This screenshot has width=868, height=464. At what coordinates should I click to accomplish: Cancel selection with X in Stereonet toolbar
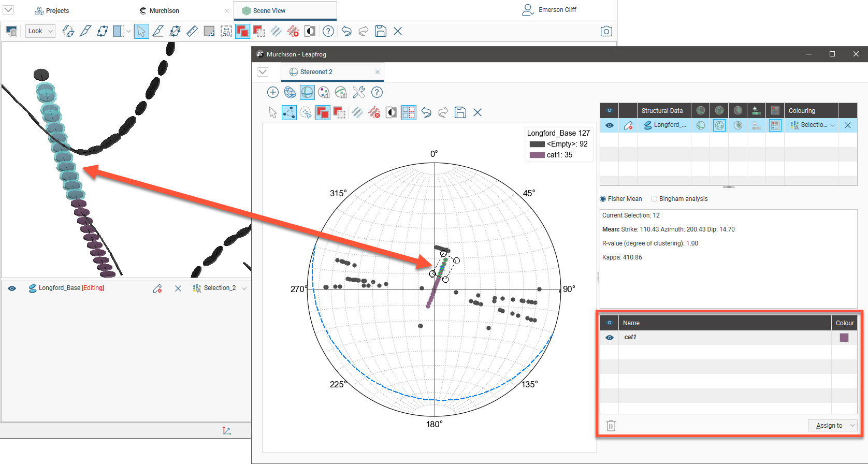478,112
